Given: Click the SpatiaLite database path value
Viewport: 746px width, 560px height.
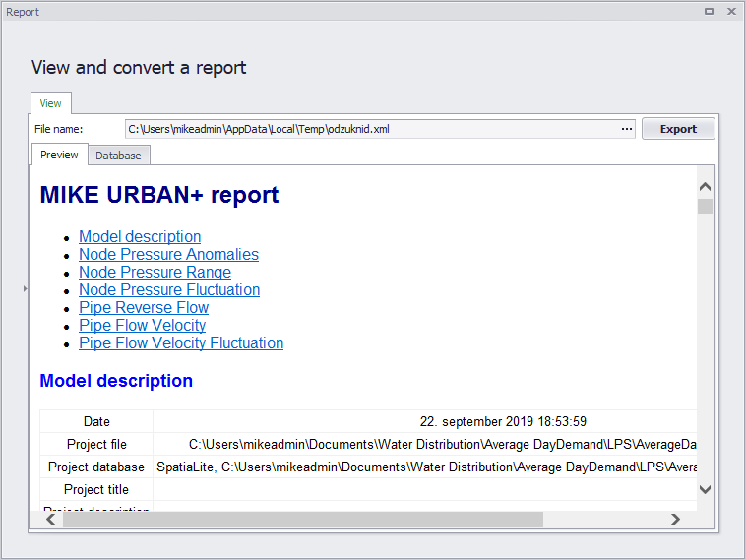Looking at the screenshot, I should pyautogui.click(x=426, y=467).
